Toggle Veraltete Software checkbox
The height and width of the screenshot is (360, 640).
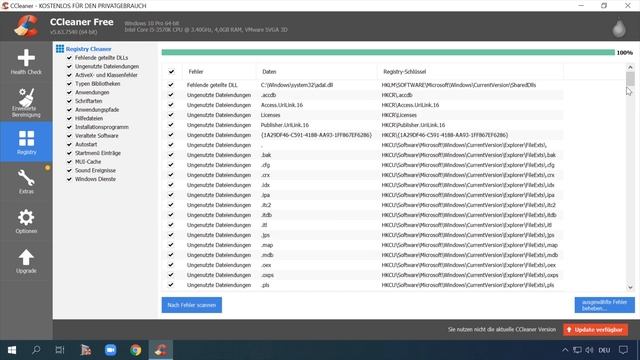(x=69, y=136)
